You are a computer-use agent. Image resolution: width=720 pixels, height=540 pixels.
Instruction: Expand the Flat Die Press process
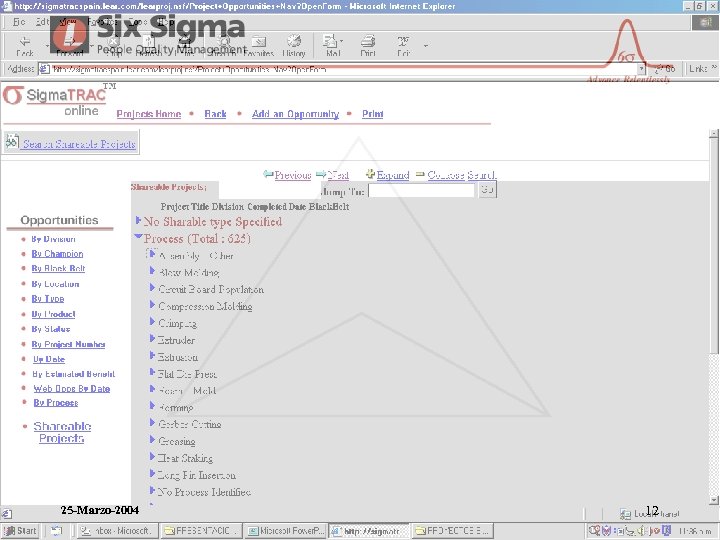click(152, 372)
